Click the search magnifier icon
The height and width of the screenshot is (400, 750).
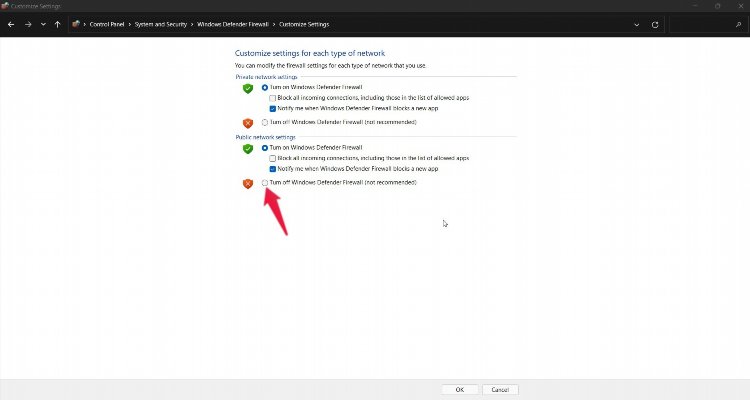739,24
